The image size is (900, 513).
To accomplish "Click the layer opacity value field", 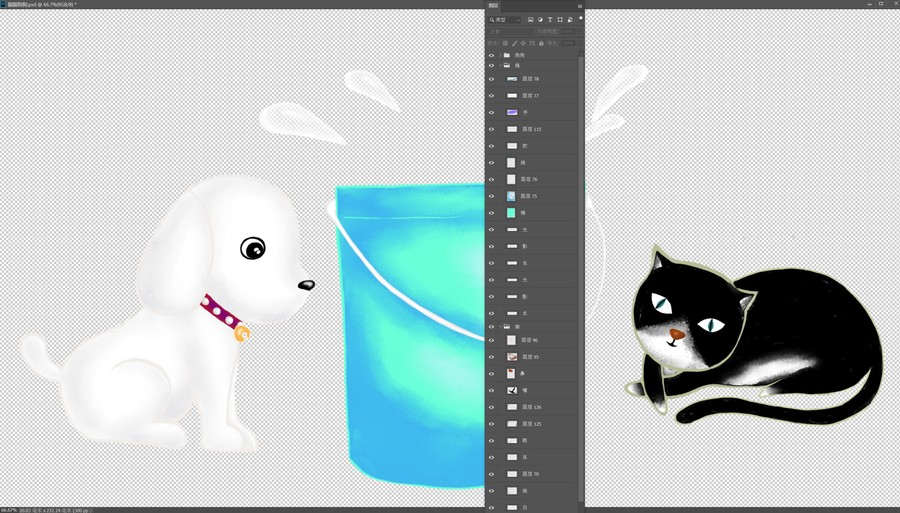I will click(x=568, y=32).
